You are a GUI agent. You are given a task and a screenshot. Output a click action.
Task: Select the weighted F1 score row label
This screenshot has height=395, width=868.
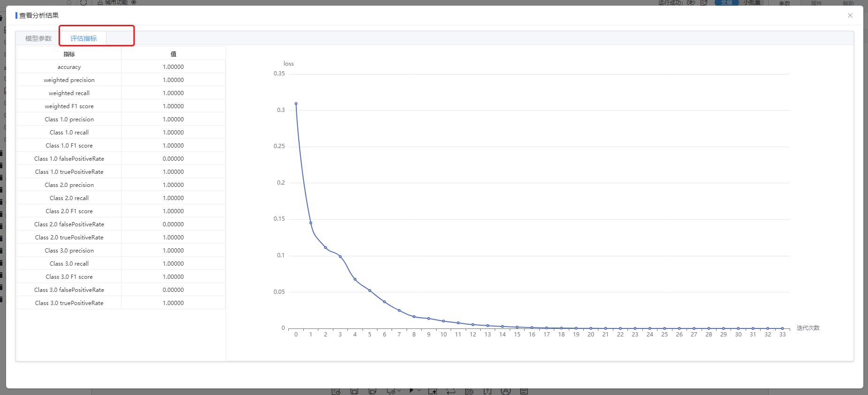point(69,106)
